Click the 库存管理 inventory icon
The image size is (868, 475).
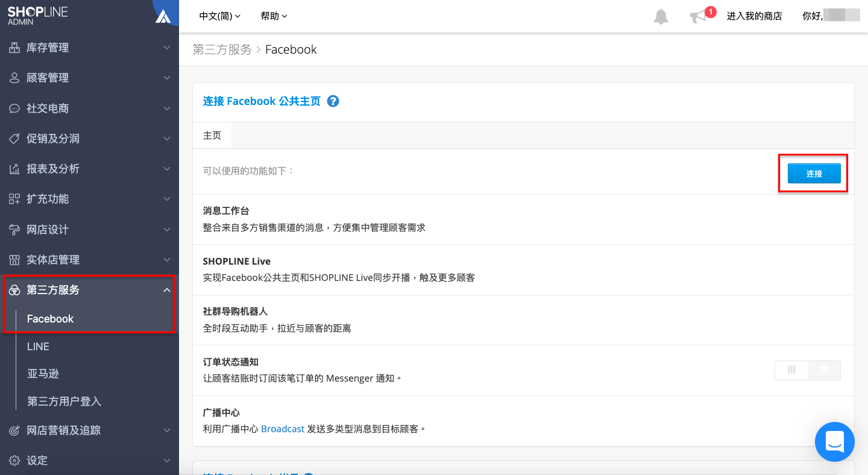point(14,48)
